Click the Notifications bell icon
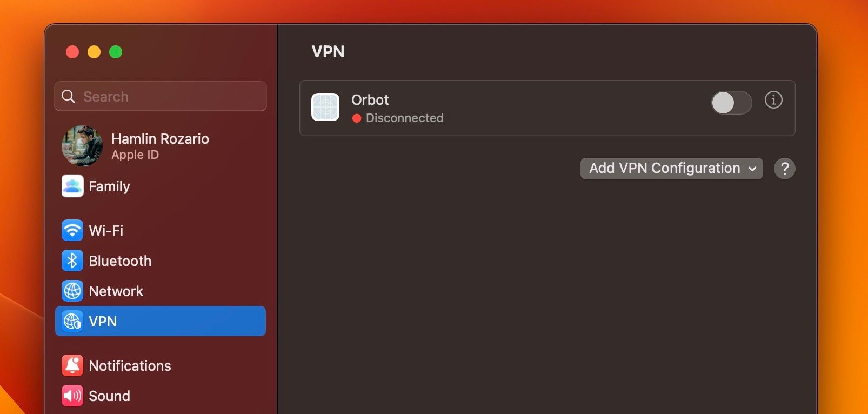 tap(72, 365)
